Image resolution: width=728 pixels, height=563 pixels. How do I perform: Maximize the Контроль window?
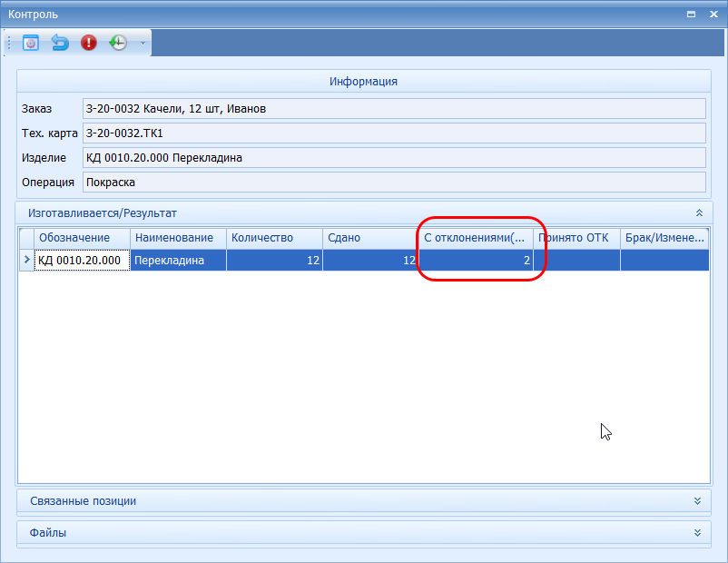point(692,15)
